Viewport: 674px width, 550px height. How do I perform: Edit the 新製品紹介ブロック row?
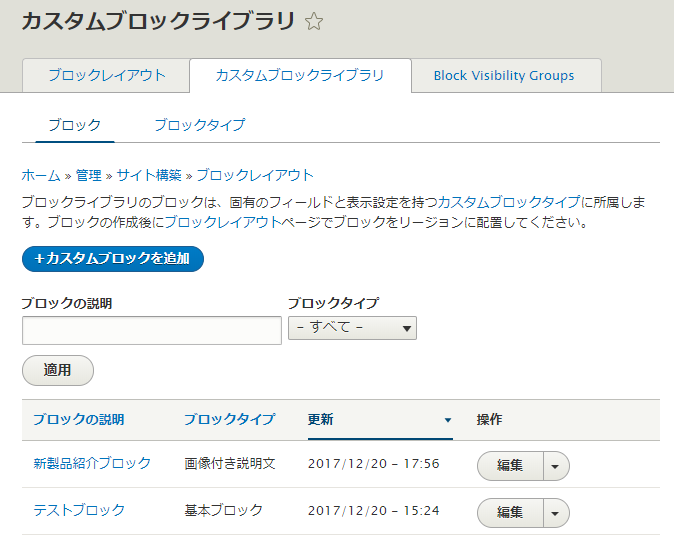point(510,465)
